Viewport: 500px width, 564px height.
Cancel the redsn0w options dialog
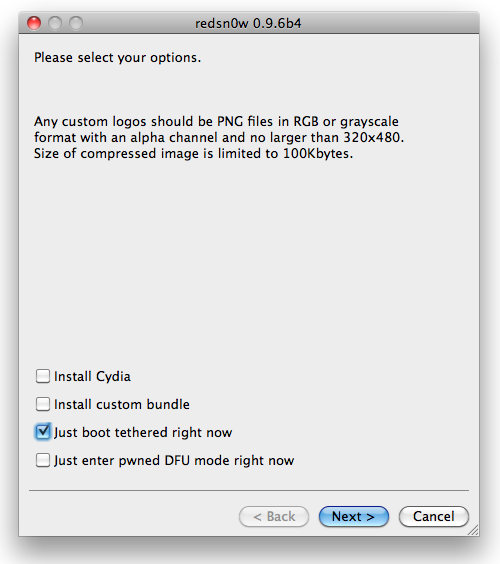tap(434, 517)
